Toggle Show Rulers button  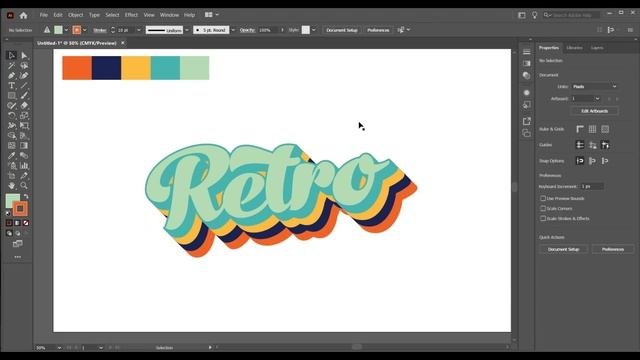coord(580,129)
